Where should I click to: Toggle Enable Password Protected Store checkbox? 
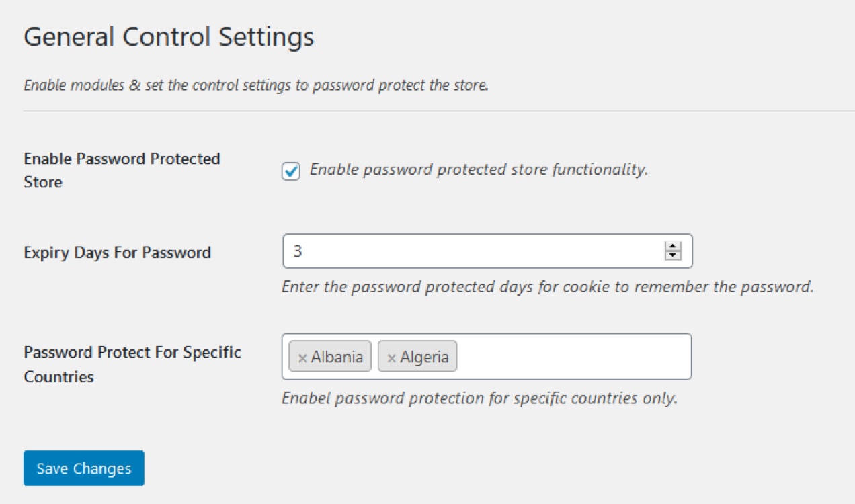[291, 171]
